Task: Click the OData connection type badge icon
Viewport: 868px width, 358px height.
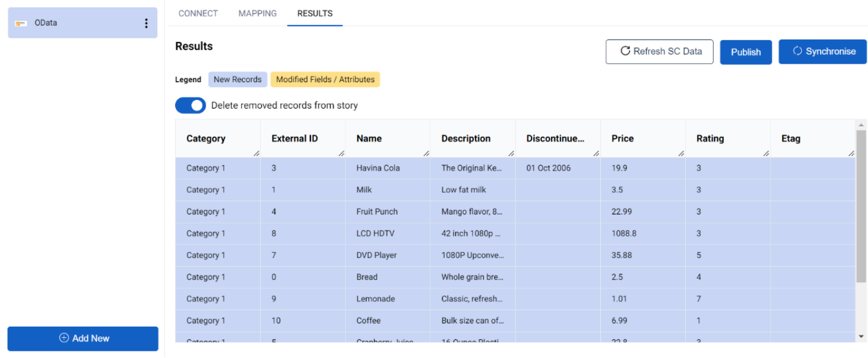Action: coord(21,22)
